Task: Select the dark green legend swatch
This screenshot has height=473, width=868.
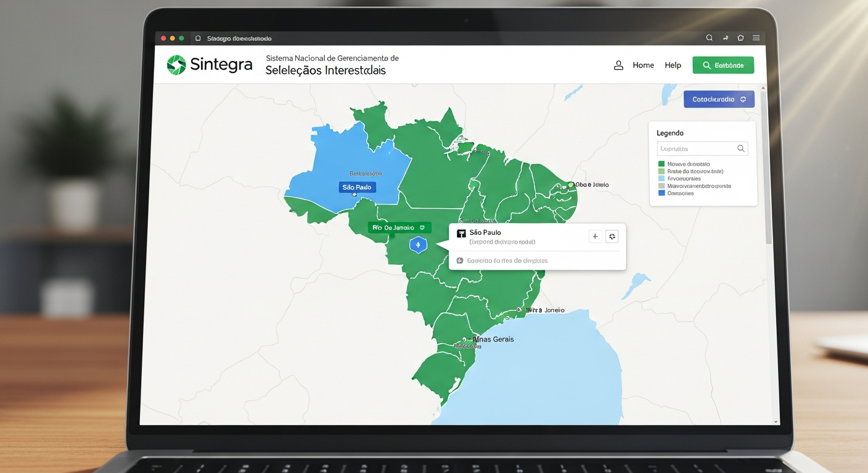Action: 661,164
